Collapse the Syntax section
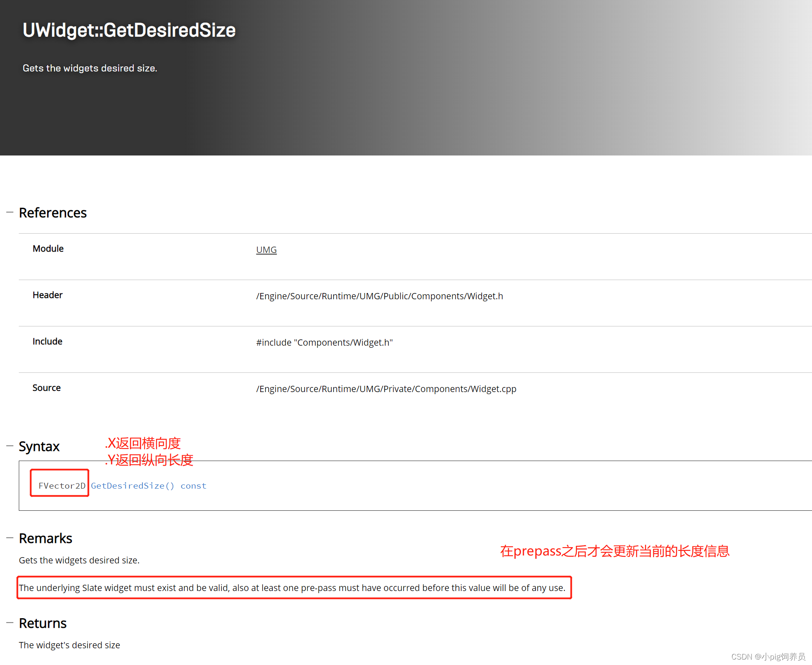Image resolution: width=812 pixels, height=665 pixels. click(x=10, y=446)
